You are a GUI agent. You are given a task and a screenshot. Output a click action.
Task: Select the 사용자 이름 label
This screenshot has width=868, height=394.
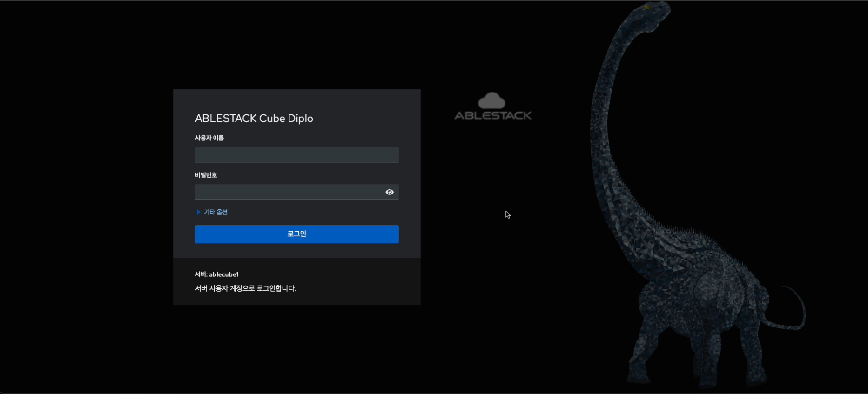click(x=209, y=138)
